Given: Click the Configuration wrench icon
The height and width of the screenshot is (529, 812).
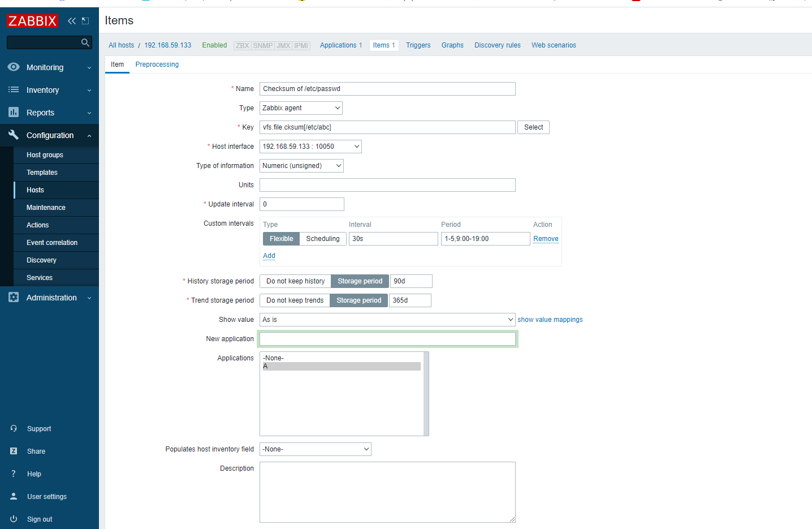Looking at the screenshot, I should 14,135.
